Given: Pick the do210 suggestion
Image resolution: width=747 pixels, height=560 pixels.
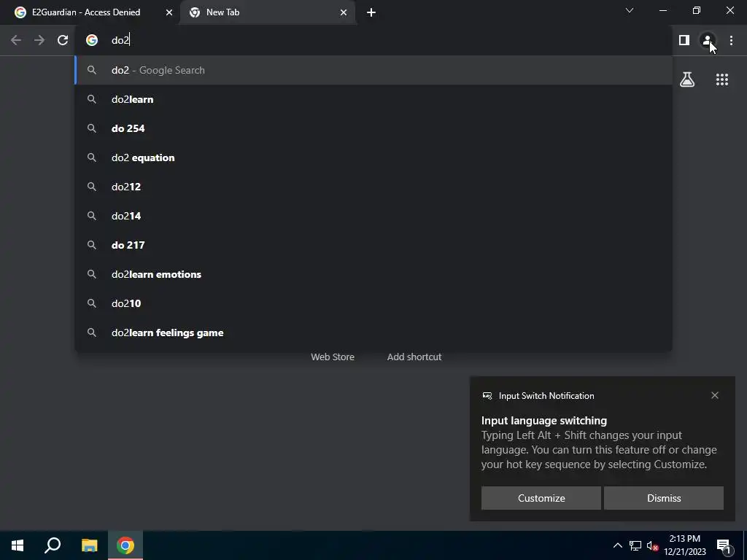Looking at the screenshot, I should point(373,303).
